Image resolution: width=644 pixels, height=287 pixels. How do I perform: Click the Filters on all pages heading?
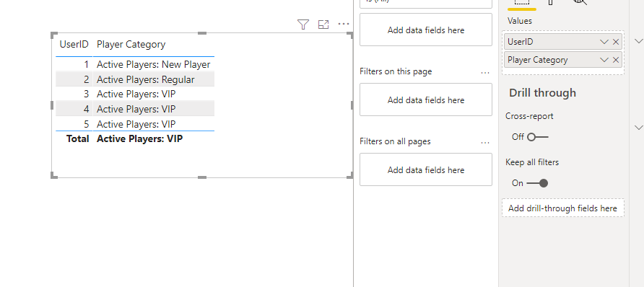point(395,141)
